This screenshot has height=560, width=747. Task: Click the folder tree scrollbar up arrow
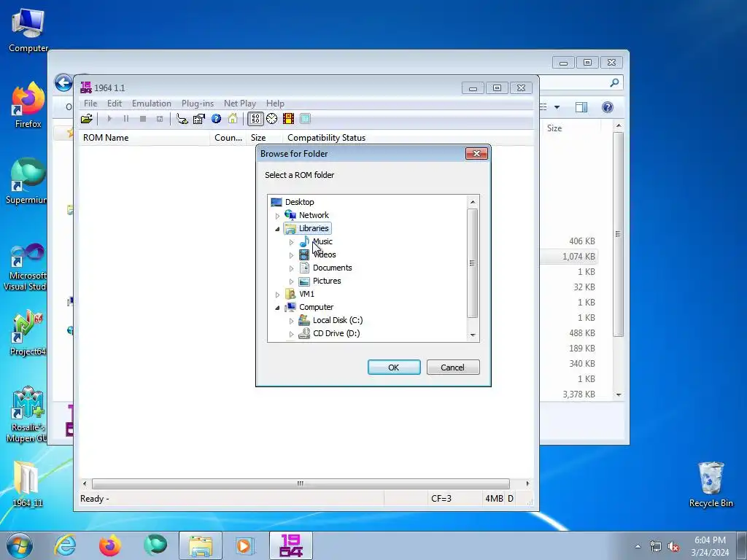coord(473,202)
